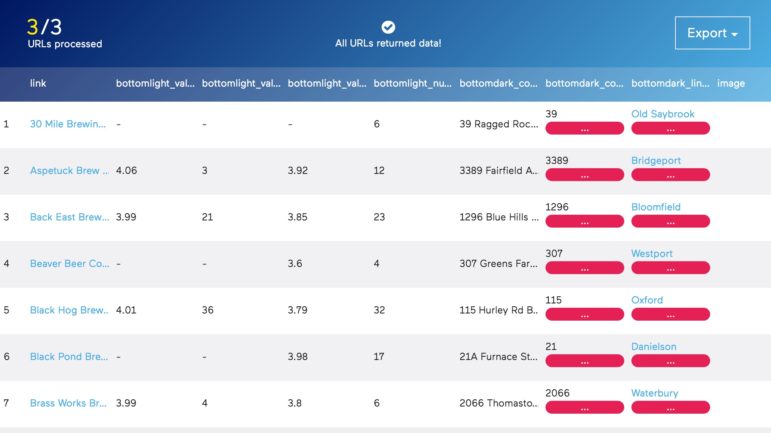Click the Waterbury city link

point(654,393)
